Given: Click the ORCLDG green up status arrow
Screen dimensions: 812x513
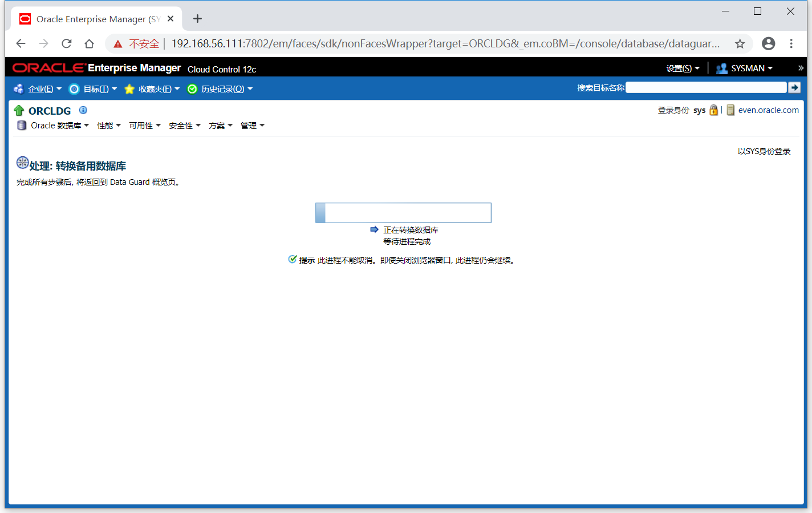Looking at the screenshot, I should click(x=19, y=111).
